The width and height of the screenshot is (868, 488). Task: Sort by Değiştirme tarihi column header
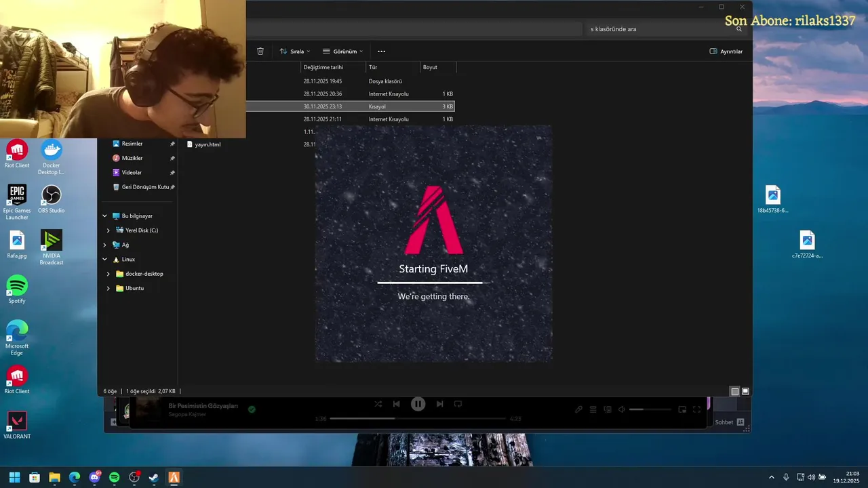tap(333, 67)
